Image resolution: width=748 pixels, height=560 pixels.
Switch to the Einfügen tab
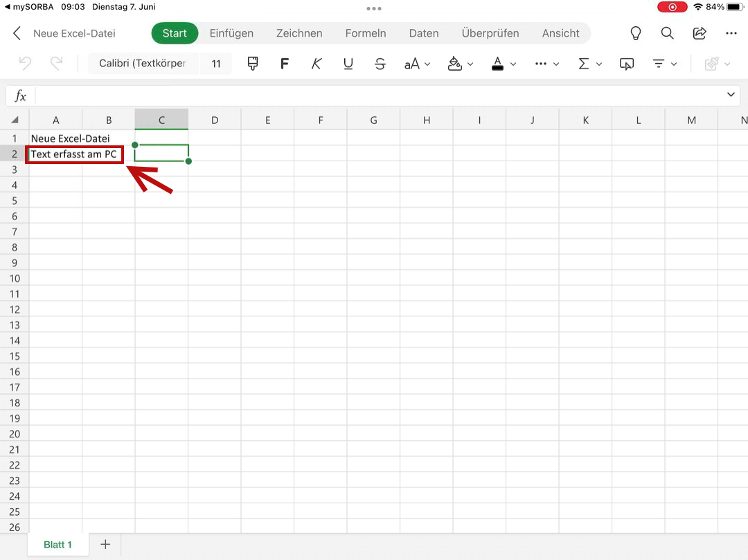(231, 33)
